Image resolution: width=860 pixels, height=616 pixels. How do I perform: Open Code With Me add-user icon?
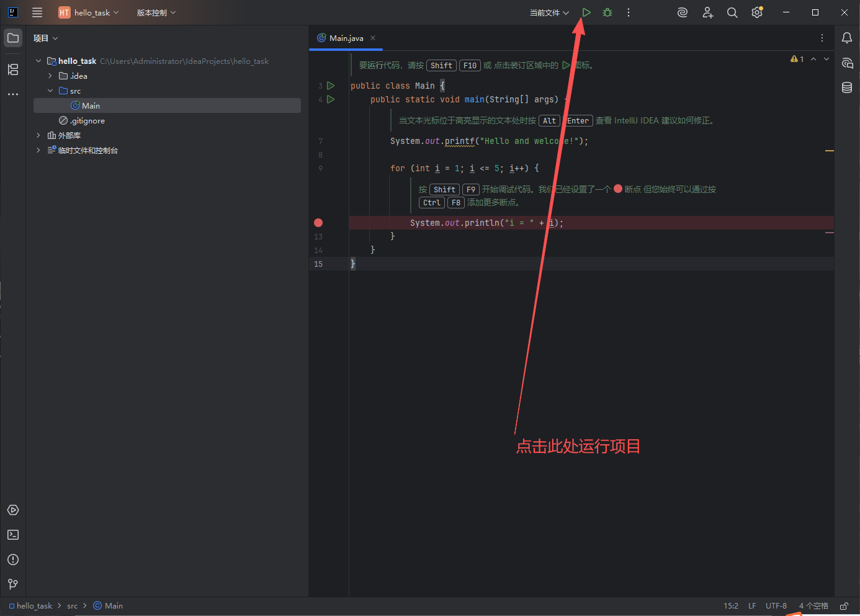tap(707, 12)
